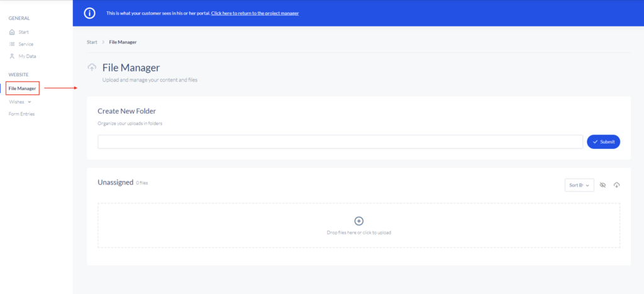Click the Start home icon in sidebar
Image resolution: width=644 pixels, height=294 pixels.
point(12,32)
